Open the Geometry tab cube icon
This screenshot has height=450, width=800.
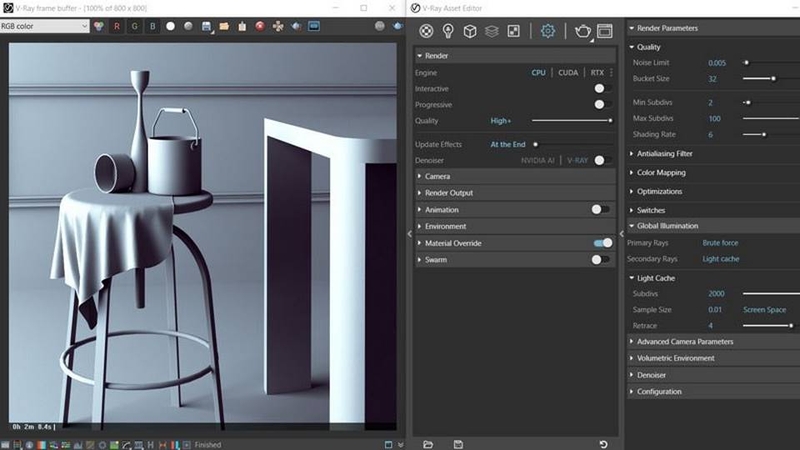pyautogui.click(x=469, y=31)
